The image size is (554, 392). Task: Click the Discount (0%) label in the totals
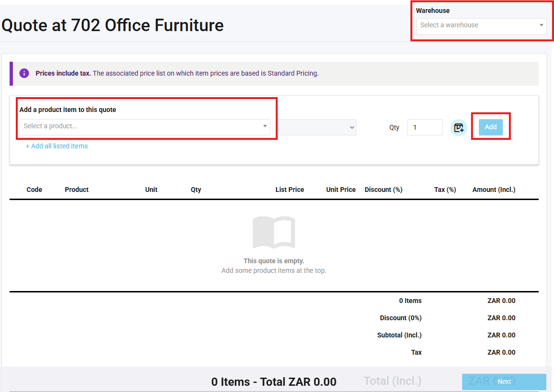click(x=400, y=318)
